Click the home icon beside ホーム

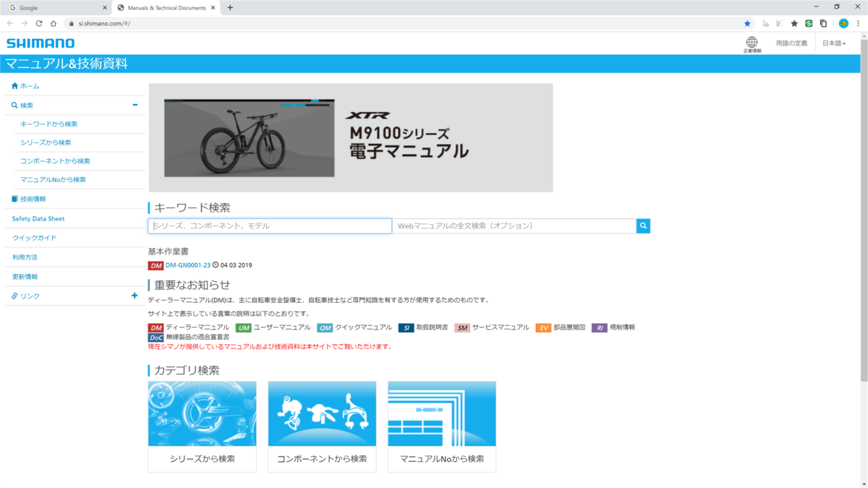[15, 86]
